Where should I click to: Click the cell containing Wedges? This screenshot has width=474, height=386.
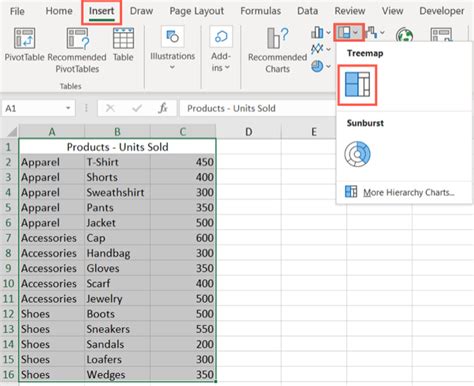pos(117,374)
